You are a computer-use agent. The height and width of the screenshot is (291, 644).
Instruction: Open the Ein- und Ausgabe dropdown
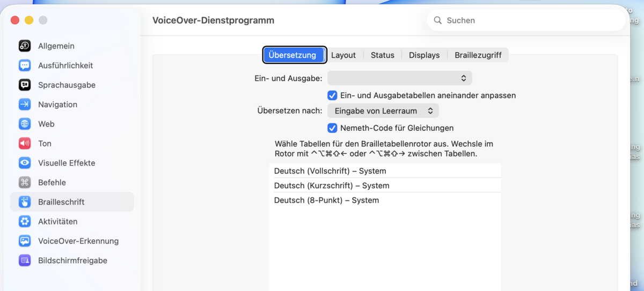tap(399, 78)
